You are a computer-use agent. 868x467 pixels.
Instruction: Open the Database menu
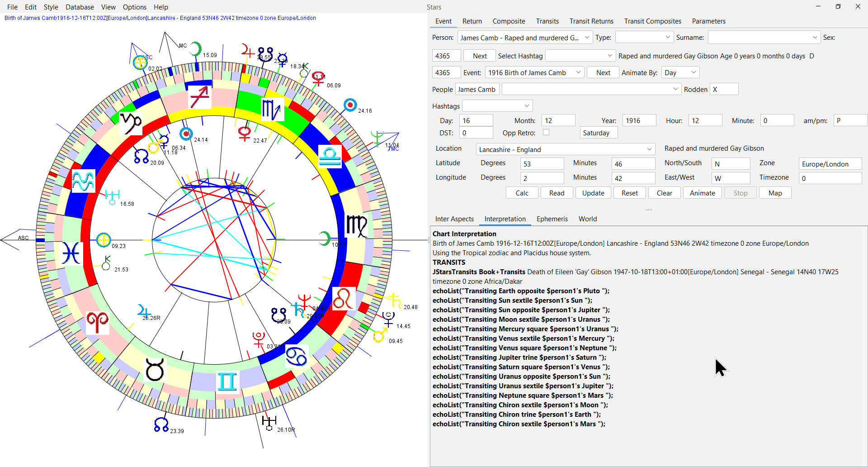[80, 7]
